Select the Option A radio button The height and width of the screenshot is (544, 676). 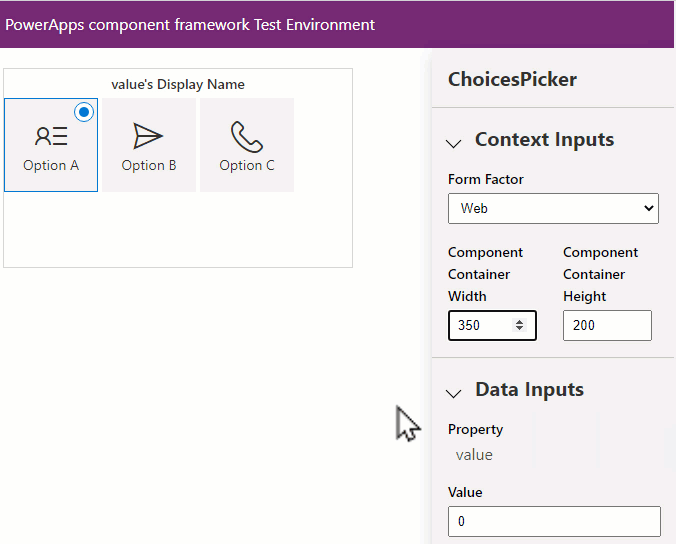coord(84,112)
